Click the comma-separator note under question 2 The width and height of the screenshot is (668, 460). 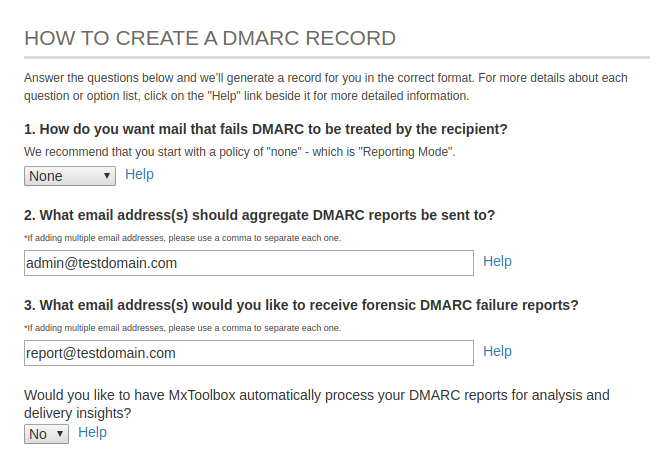point(182,238)
